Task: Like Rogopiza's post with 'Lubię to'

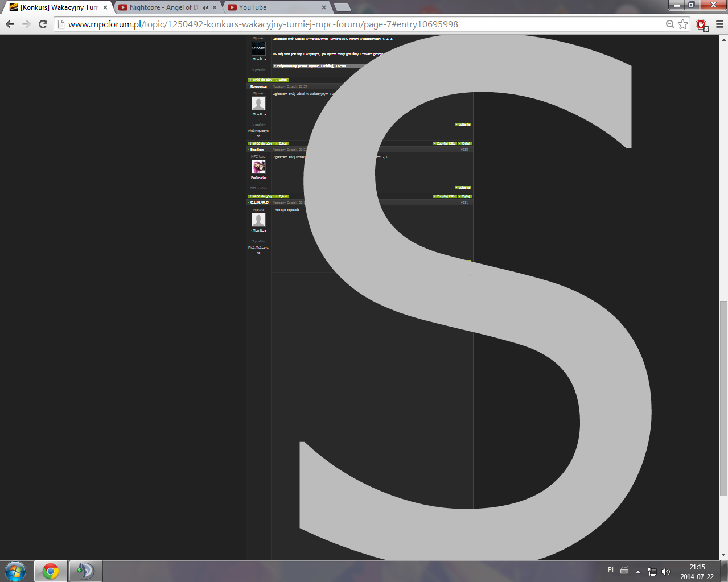Action: (x=463, y=124)
